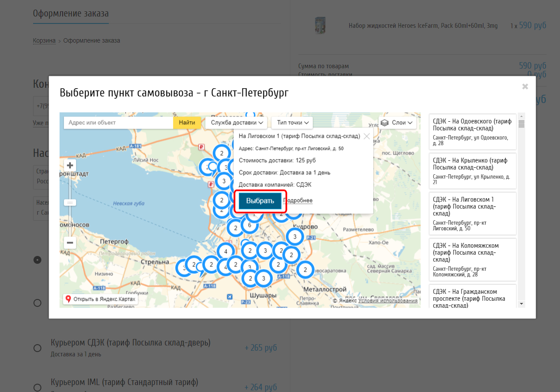Click the Выберите пункт самовывоза dialog title
This screenshot has height=392, width=560.
(x=174, y=93)
